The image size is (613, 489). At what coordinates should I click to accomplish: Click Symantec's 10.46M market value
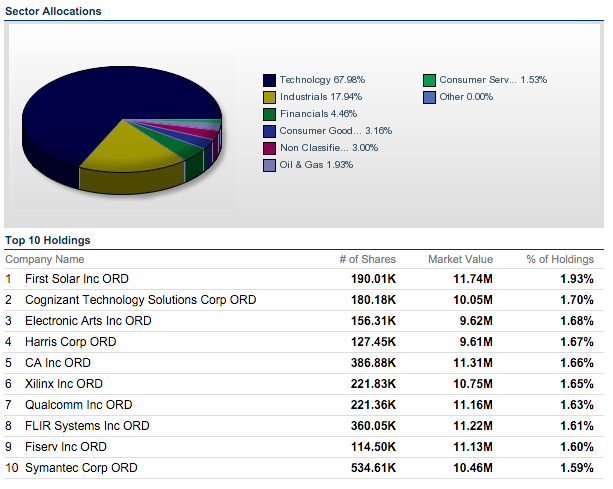473,468
